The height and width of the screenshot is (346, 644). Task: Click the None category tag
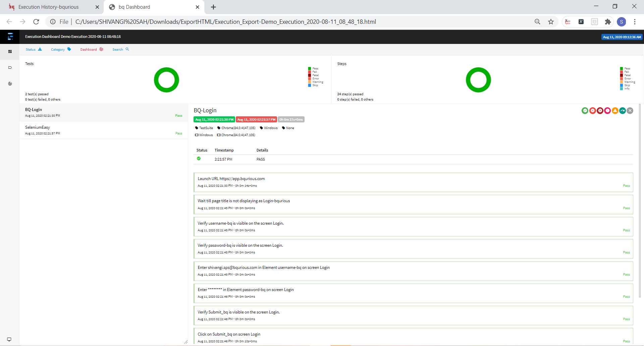288,128
